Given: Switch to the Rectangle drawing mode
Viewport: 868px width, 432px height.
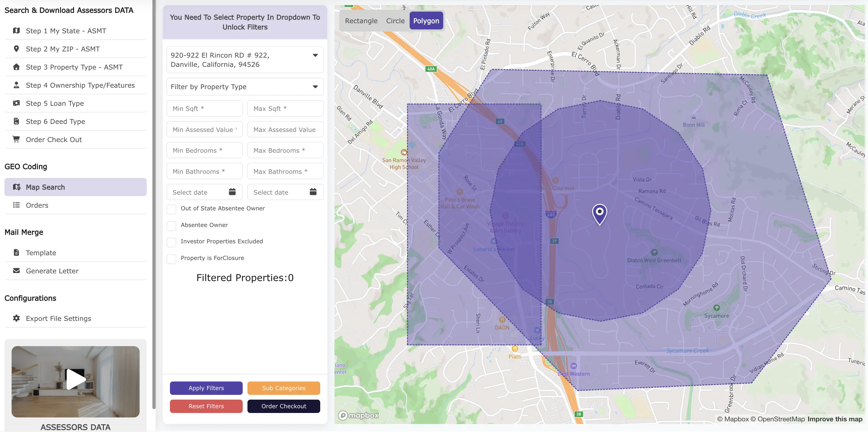Looking at the screenshot, I should (361, 21).
